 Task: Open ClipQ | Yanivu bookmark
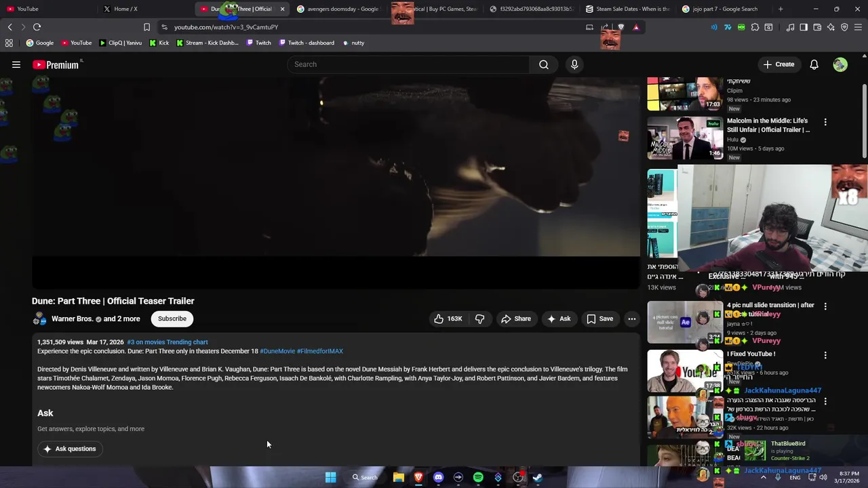[x=120, y=43]
